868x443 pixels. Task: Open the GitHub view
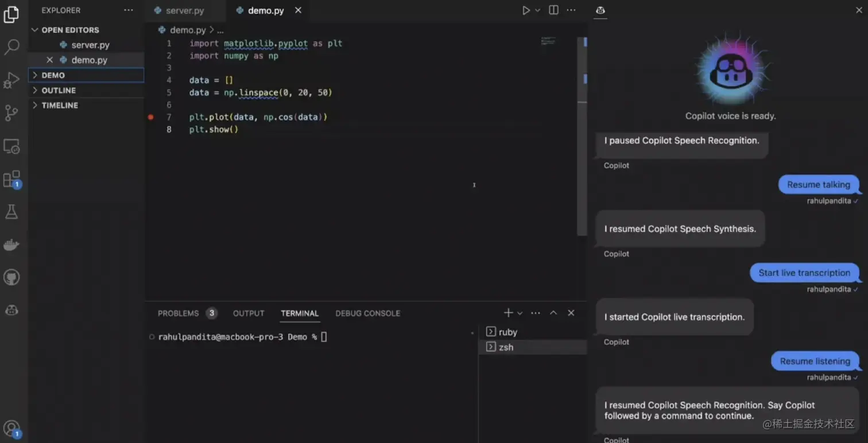(x=11, y=278)
